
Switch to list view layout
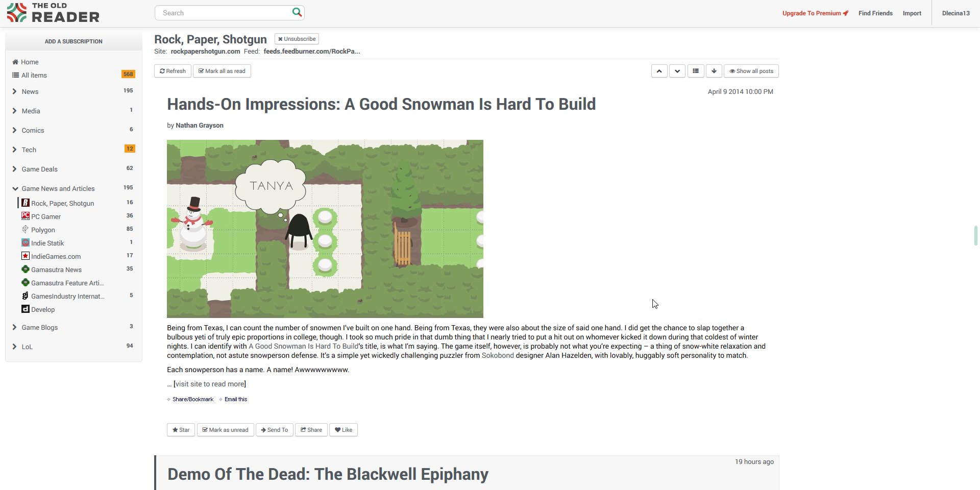pyautogui.click(x=696, y=71)
